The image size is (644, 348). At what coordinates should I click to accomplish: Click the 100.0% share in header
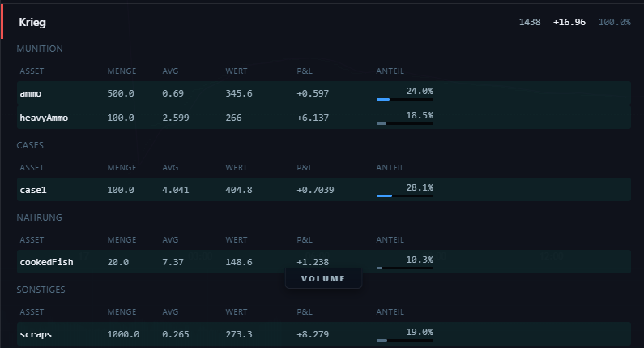click(x=614, y=22)
